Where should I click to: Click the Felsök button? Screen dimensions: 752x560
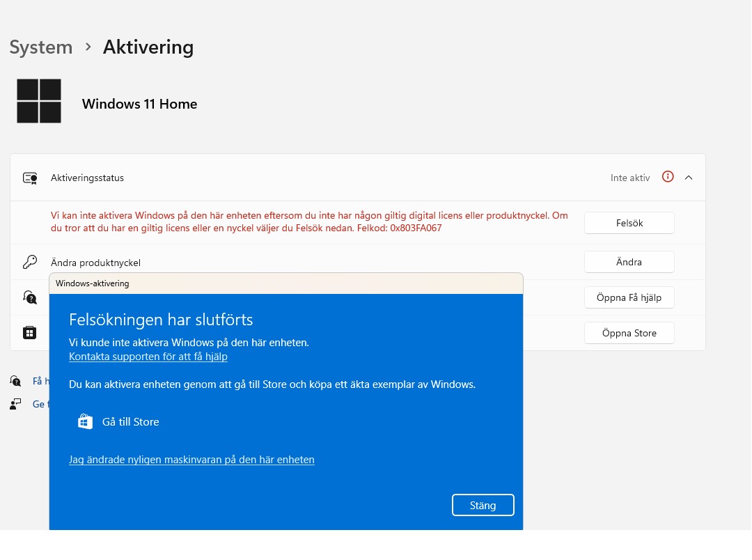[629, 223]
